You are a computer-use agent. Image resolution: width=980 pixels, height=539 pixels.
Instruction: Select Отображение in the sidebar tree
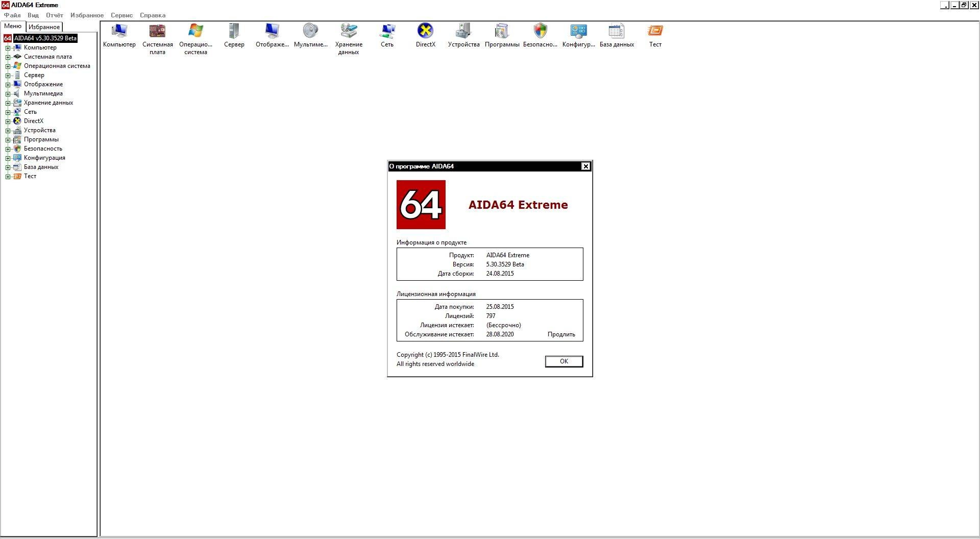(43, 84)
